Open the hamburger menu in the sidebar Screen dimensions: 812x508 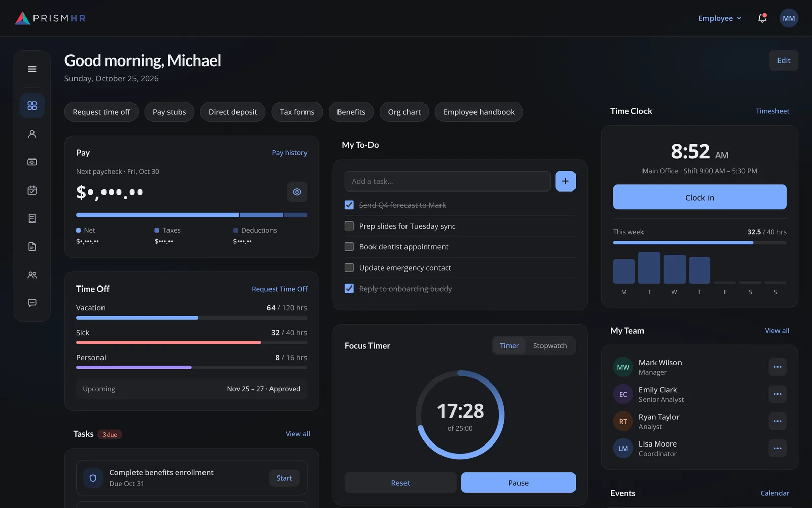(32, 69)
